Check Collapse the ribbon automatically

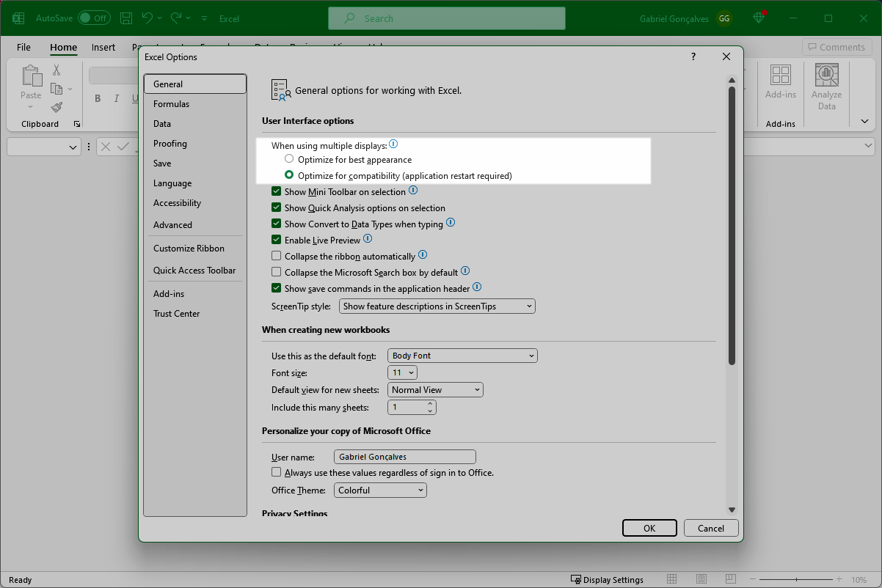click(277, 256)
